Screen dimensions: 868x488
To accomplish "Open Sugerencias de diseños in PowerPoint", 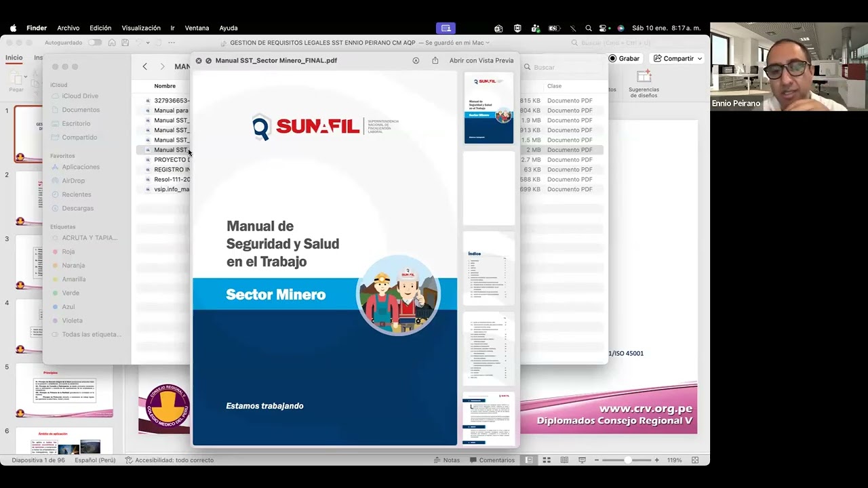I will click(644, 84).
